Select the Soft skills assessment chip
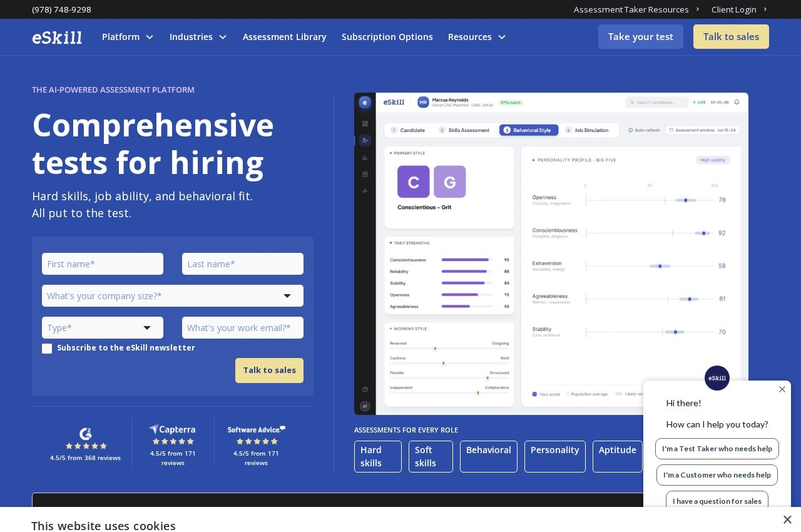This screenshot has height=532, width=801. click(x=431, y=457)
